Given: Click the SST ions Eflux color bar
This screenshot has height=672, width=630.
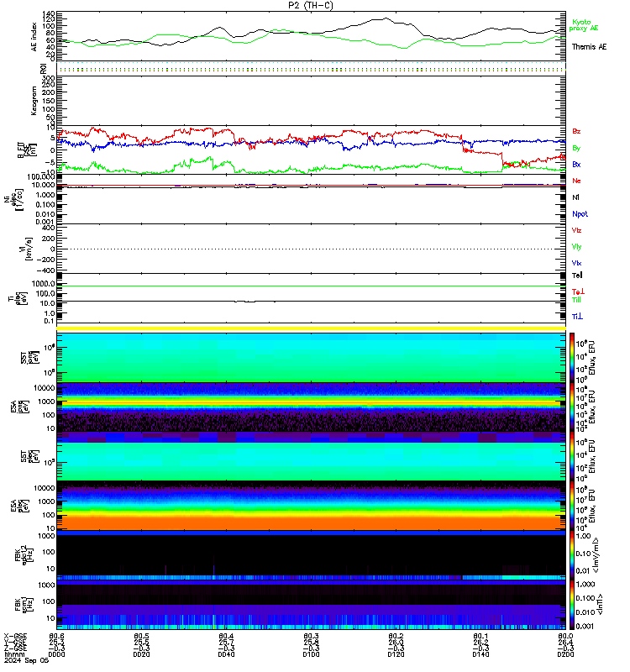Looking at the screenshot, I should click(x=572, y=358).
